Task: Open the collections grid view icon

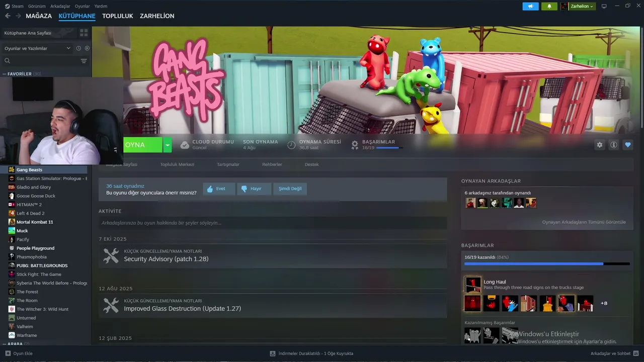Action: [x=84, y=33]
